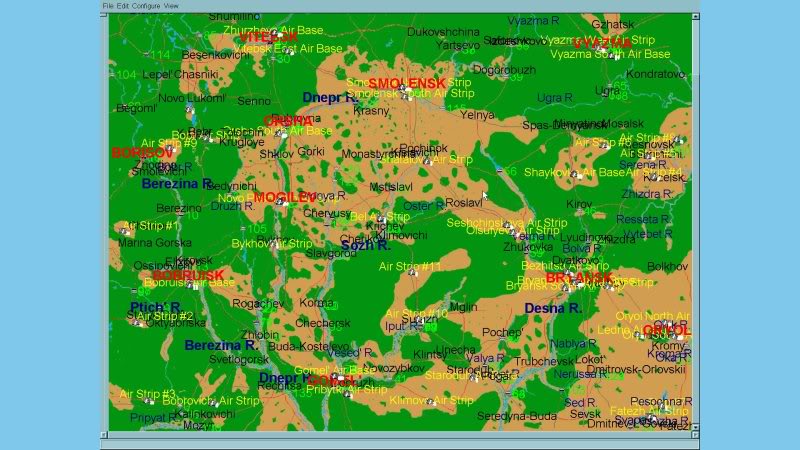Select the Bezhitsa Air Strip icon
This screenshot has height=450, width=800.
[x=567, y=274]
